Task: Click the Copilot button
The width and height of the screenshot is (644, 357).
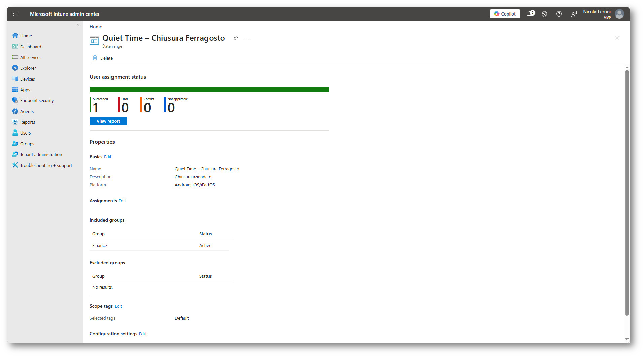Action: click(505, 14)
